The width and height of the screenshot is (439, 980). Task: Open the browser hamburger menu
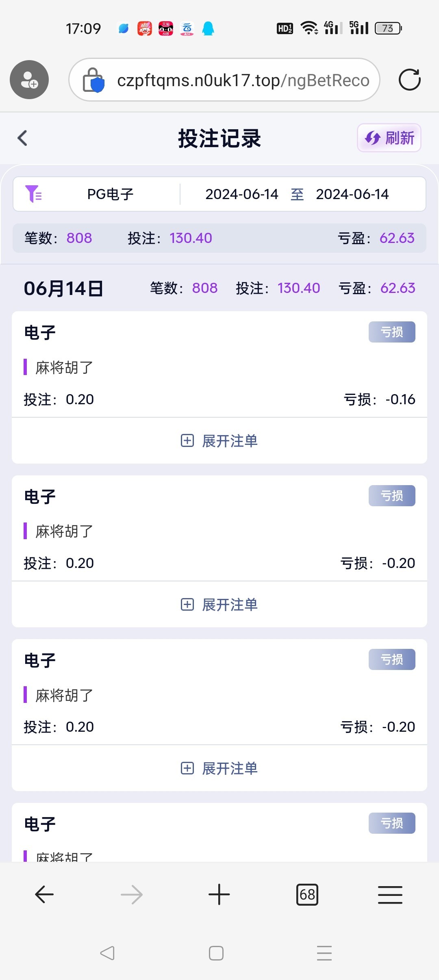(390, 894)
